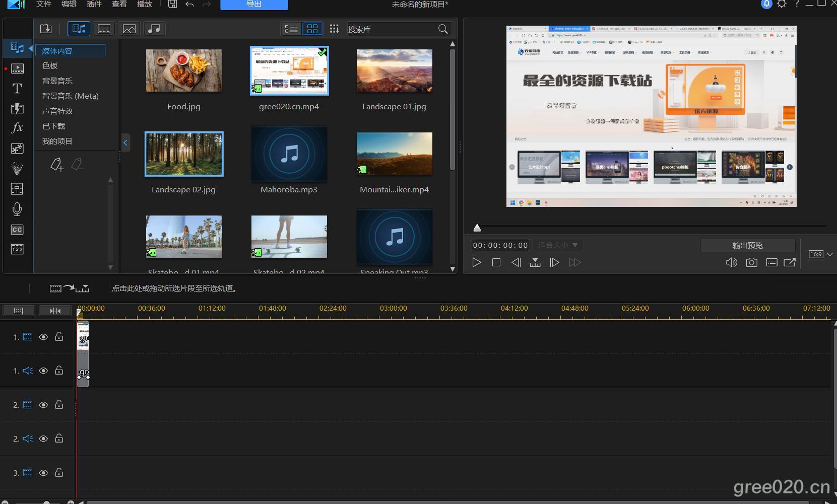Open the chapter room 123 icon
This screenshot has height=504, width=837.
(17, 249)
